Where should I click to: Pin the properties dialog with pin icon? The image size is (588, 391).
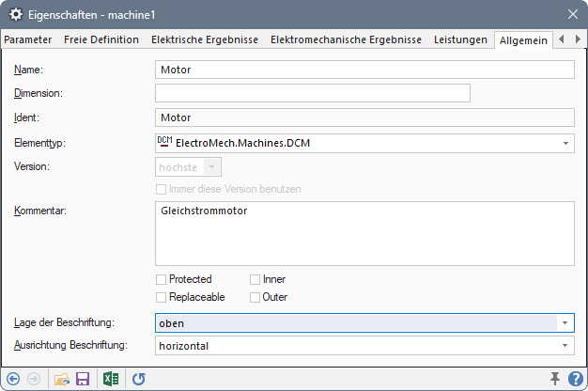[554, 379]
